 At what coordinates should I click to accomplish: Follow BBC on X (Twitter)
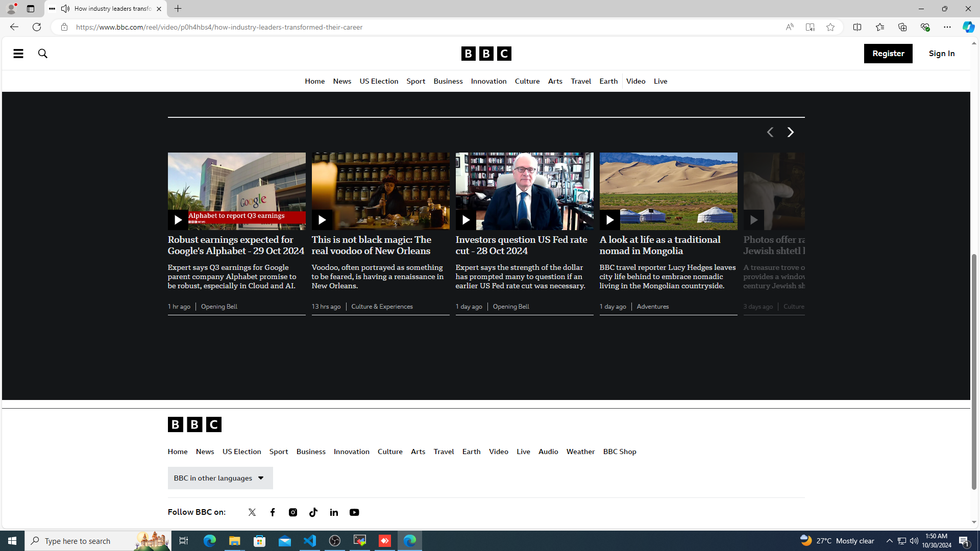(x=252, y=512)
